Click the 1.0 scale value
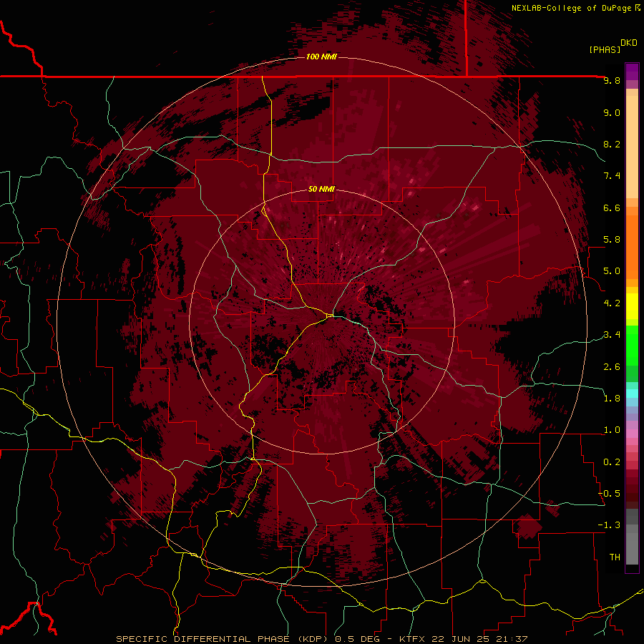The width and height of the screenshot is (644, 644). click(612, 430)
